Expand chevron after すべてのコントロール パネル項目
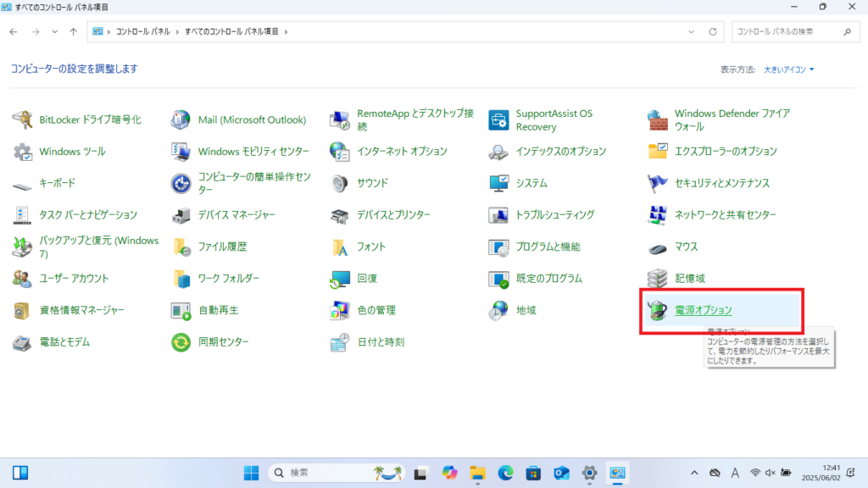The height and width of the screenshot is (488, 868). [286, 32]
